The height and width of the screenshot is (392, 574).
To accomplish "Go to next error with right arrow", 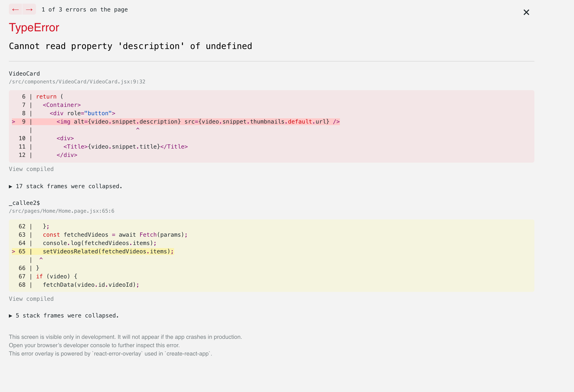I will click(x=29, y=10).
